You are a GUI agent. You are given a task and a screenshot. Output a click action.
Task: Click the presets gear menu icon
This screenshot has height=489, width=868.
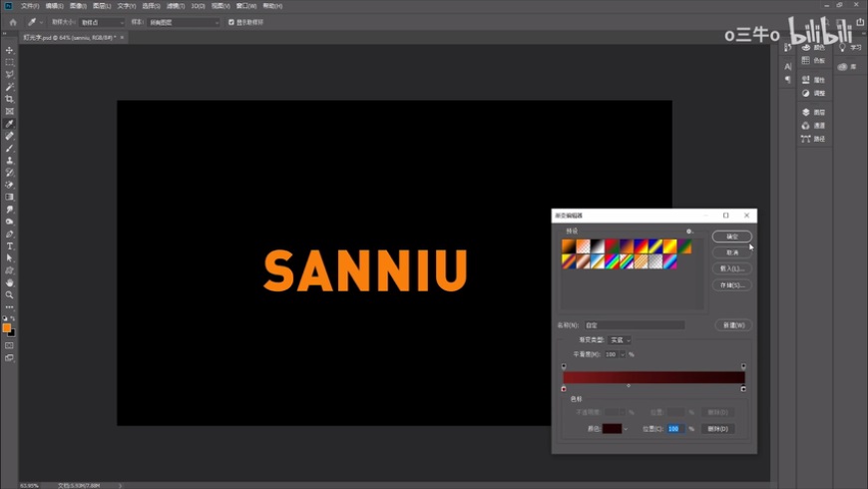688,232
